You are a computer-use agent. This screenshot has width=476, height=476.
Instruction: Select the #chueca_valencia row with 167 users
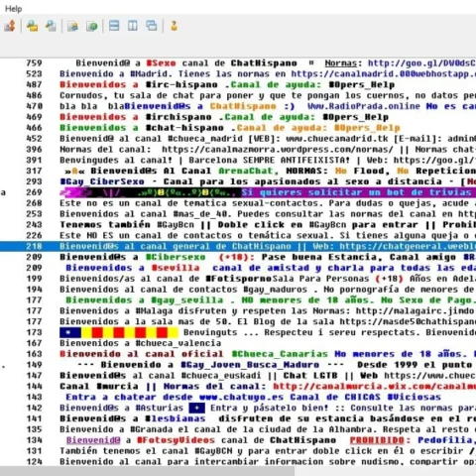coord(238,343)
